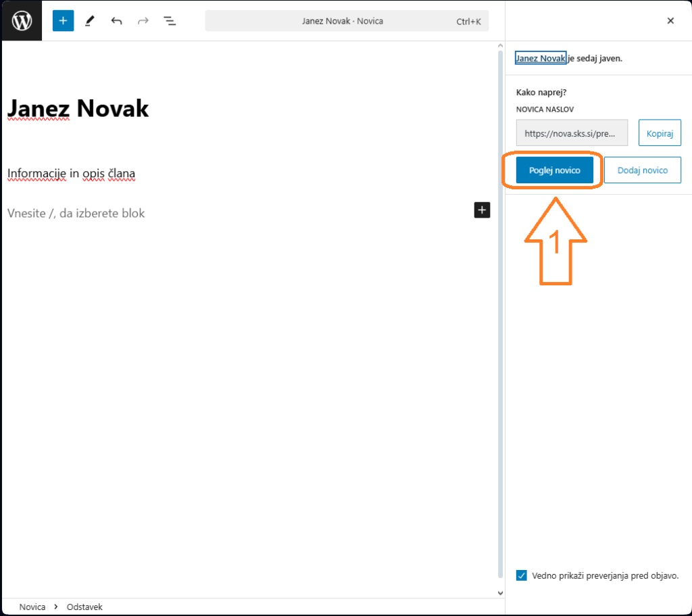Click the post URL address field
Screen dimensions: 692x616
(572, 133)
